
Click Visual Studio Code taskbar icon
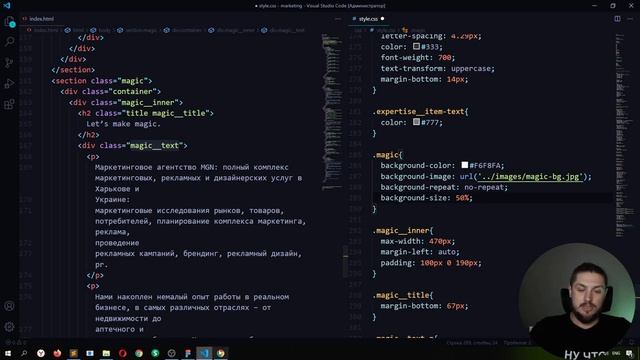pyautogui.click(x=204, y=353)
